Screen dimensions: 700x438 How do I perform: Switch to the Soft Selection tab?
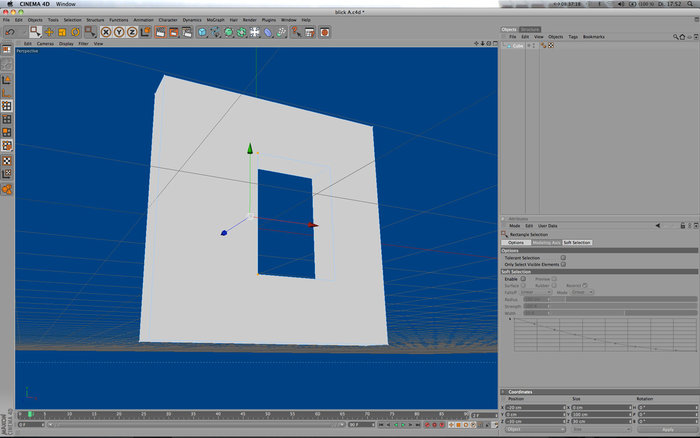pos(577,242)
